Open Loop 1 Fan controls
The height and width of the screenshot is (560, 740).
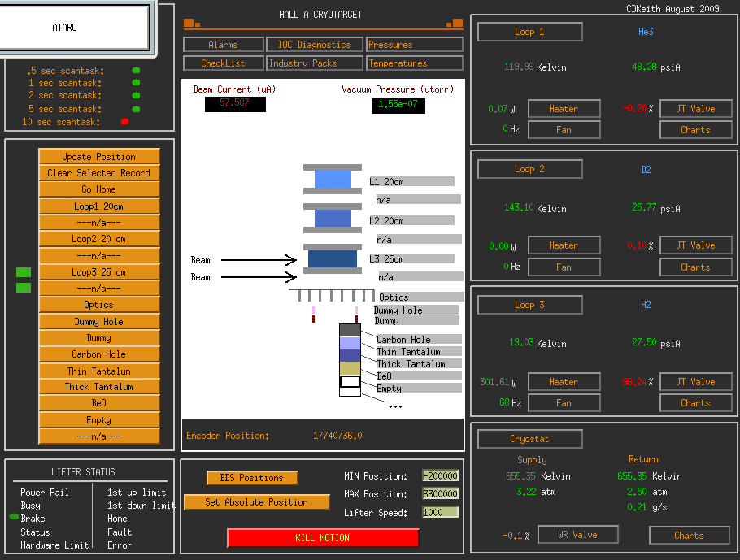coord(564,130)
